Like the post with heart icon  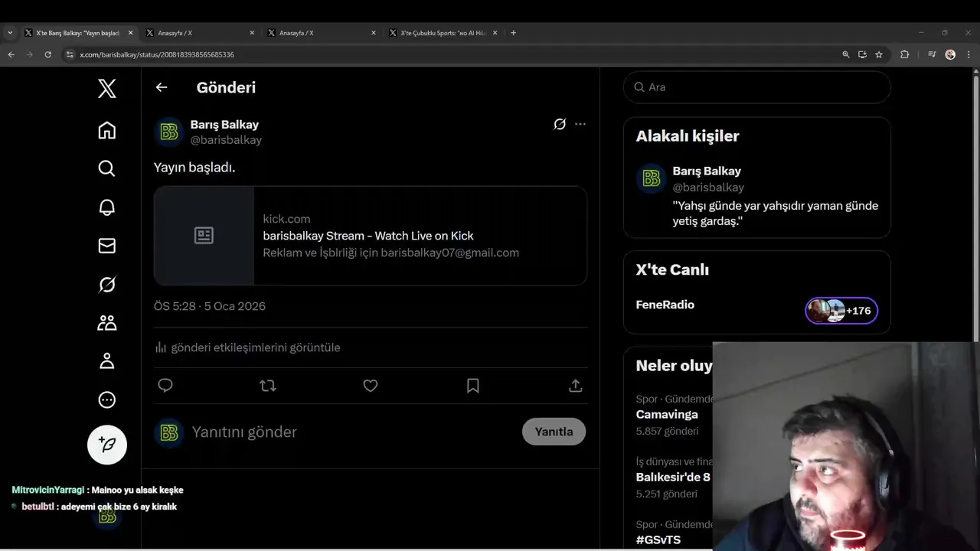tap(371, 386)
